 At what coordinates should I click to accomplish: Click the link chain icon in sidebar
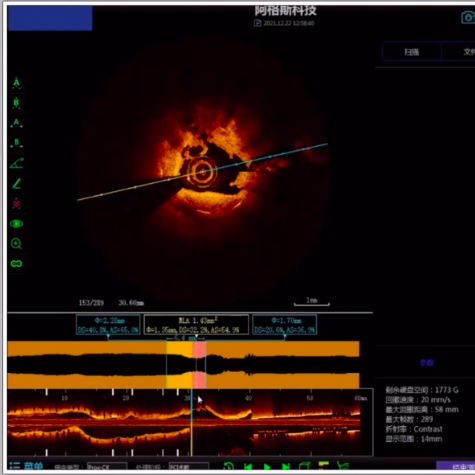pos(16,264)
